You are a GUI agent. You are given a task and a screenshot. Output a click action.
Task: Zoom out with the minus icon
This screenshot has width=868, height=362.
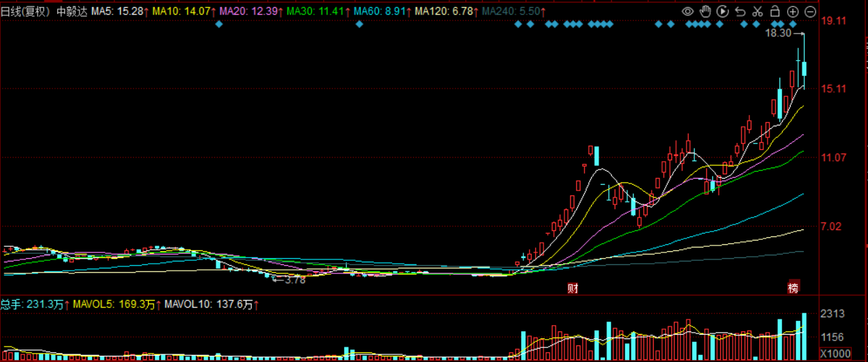pyautogui.click(x=810, y=11)
